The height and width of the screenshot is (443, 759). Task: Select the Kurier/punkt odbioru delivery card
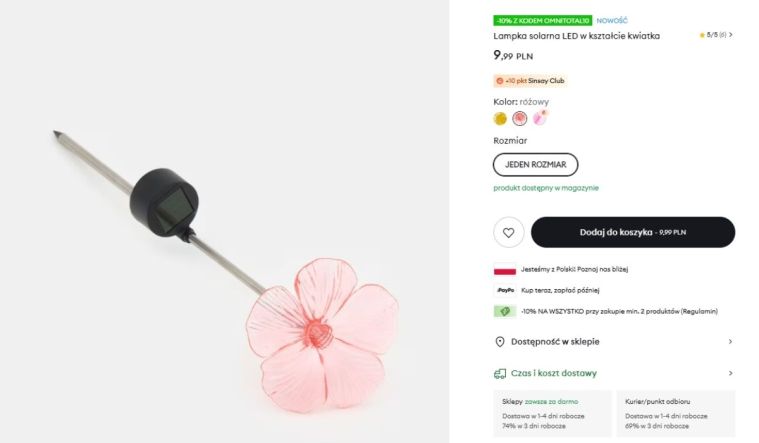675,413
